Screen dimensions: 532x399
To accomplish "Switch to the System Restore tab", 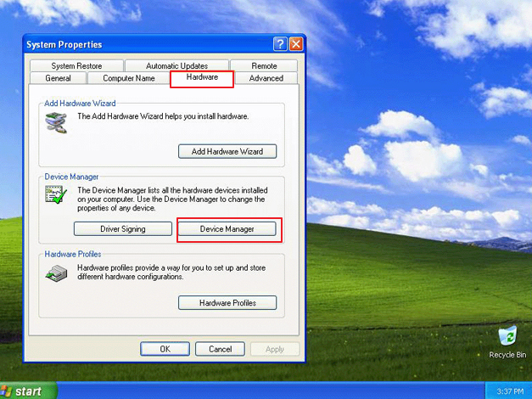I will (x=76, y=65).
